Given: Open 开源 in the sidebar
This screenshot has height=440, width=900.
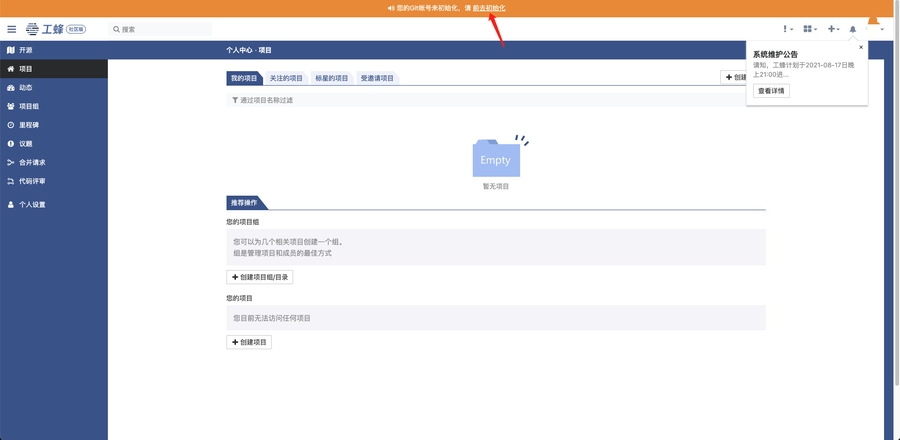Looking at the screenshot, I should 26,50.
